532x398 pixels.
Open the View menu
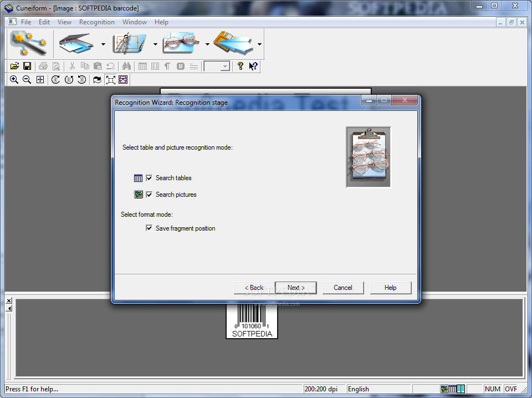(64, 22)
